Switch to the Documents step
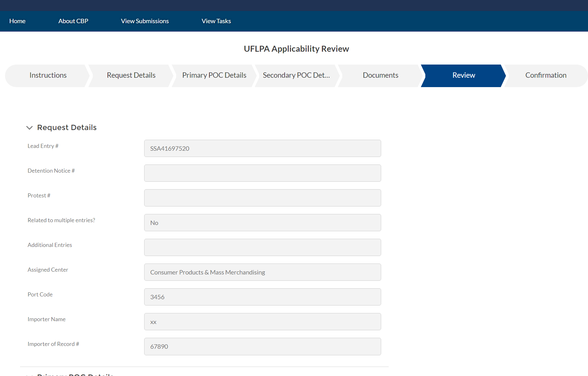This screenshot has width=588, height=376. click(x=380, y=76)
